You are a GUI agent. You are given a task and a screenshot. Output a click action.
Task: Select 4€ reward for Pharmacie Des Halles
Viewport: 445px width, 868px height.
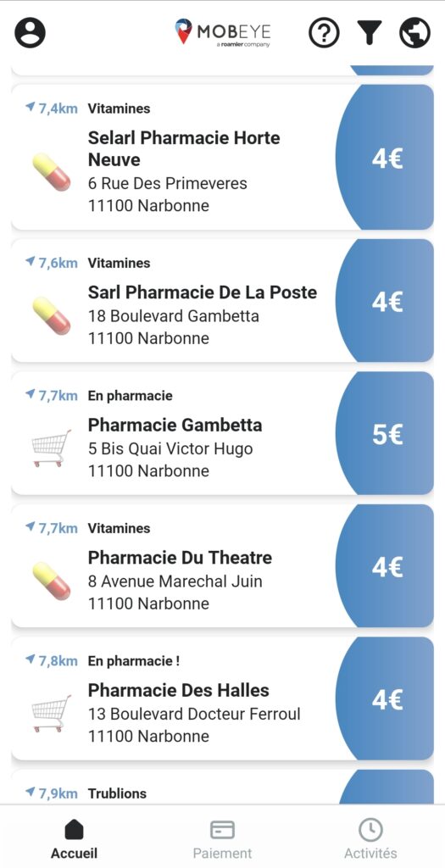[x=387, y=699]
